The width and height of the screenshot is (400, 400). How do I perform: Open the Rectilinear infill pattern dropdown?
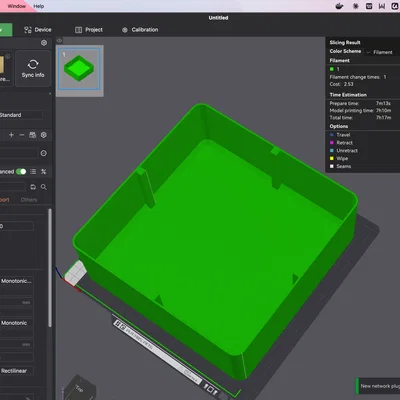(x=16, y=371)
